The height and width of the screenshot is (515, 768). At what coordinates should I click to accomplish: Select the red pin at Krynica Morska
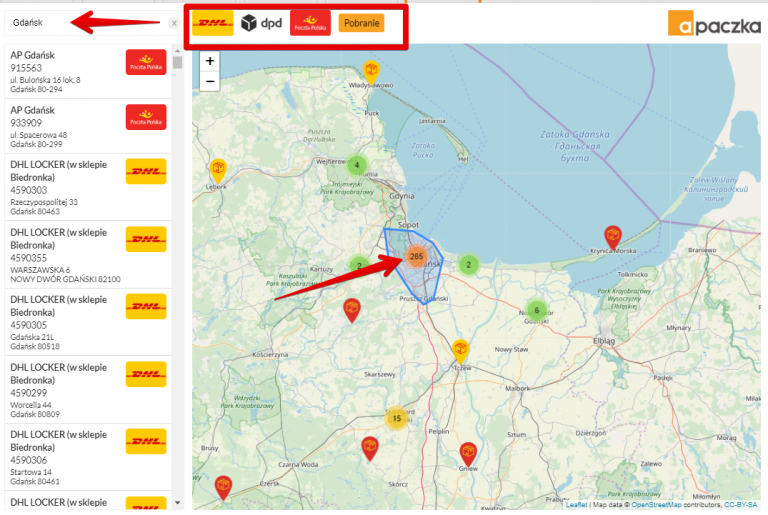[613, 237]
